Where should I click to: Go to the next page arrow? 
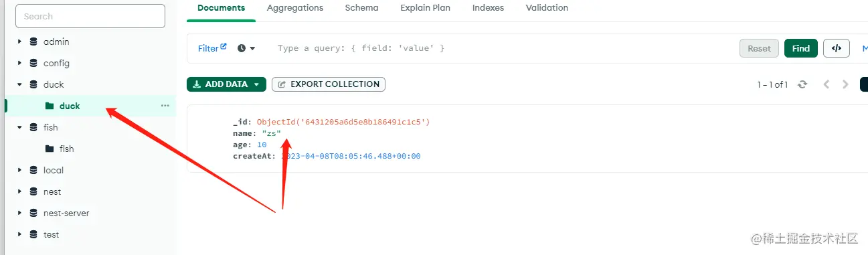[845, 84]
